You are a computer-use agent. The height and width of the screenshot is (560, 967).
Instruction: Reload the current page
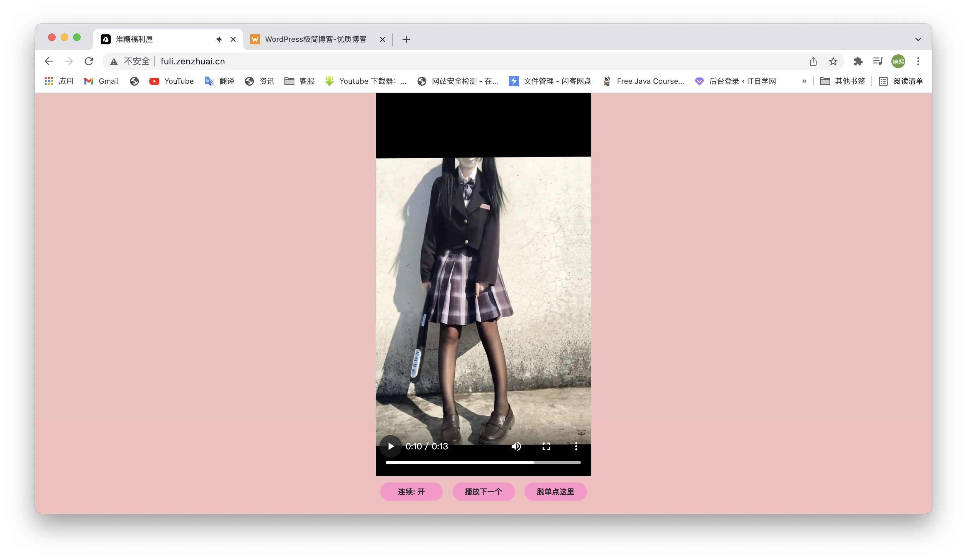point(89,61)
